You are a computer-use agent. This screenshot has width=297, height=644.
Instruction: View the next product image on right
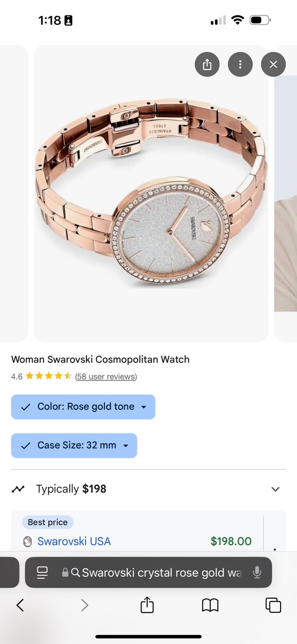(x=286, y=193)
